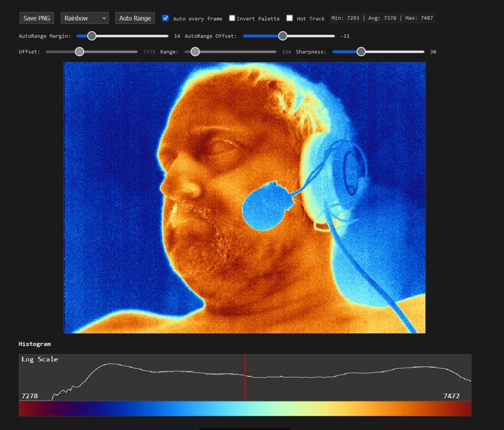Image resolution: width=504 pixels, height=430 pixels.
Task: Click the Log Scale label in histogram
Action: point(40,359)
